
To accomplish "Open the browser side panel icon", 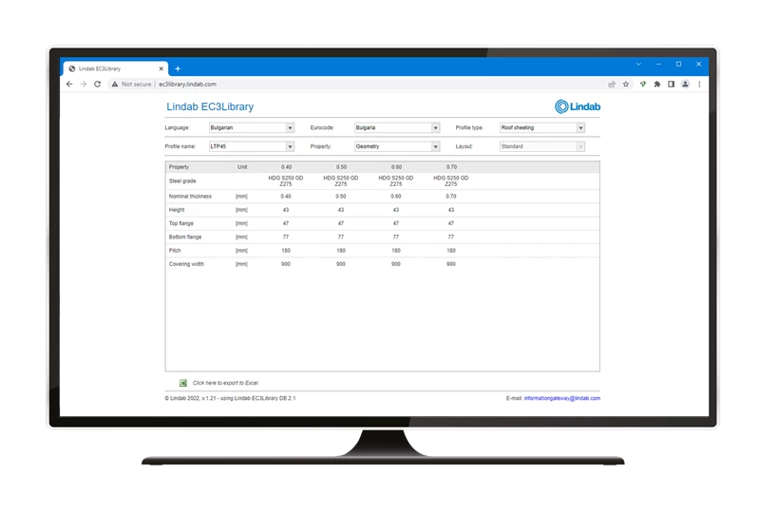I will (x=671, y=84).
